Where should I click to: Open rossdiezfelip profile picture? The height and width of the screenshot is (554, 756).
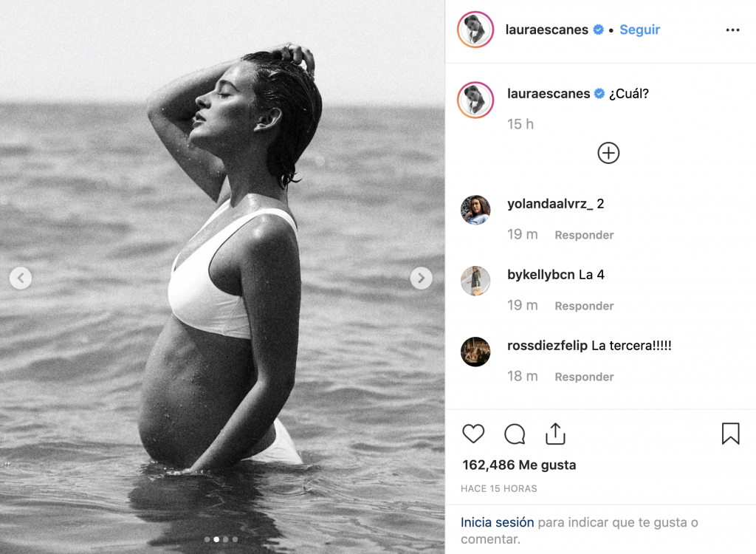[475, 352]
